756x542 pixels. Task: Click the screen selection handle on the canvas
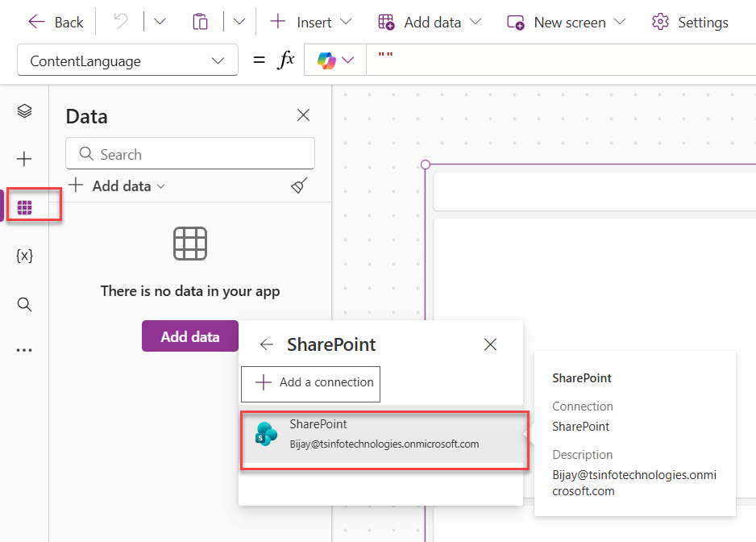[426, 165]
